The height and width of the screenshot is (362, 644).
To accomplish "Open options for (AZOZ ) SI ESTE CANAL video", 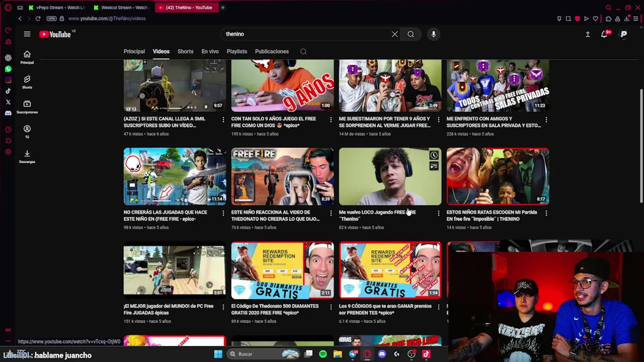I will pyautogui.click(x=223, y=120).
